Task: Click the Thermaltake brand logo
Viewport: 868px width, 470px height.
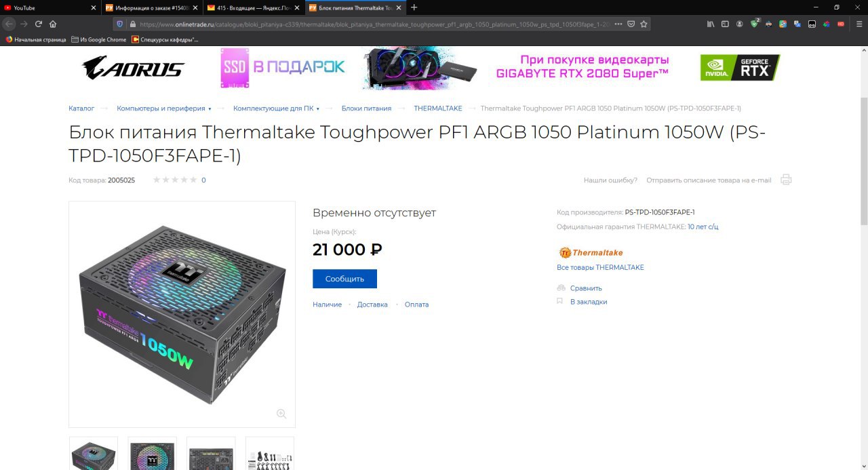Action: click(x=591, y=252)
